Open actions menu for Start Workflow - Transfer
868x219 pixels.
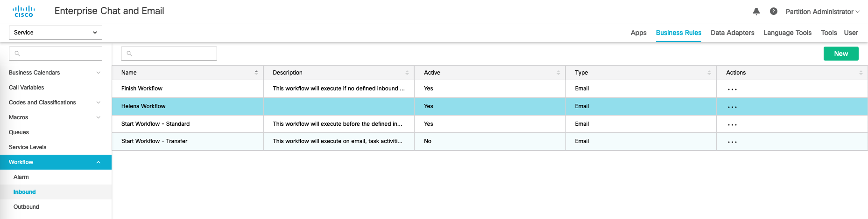click(x=732, y=142)
